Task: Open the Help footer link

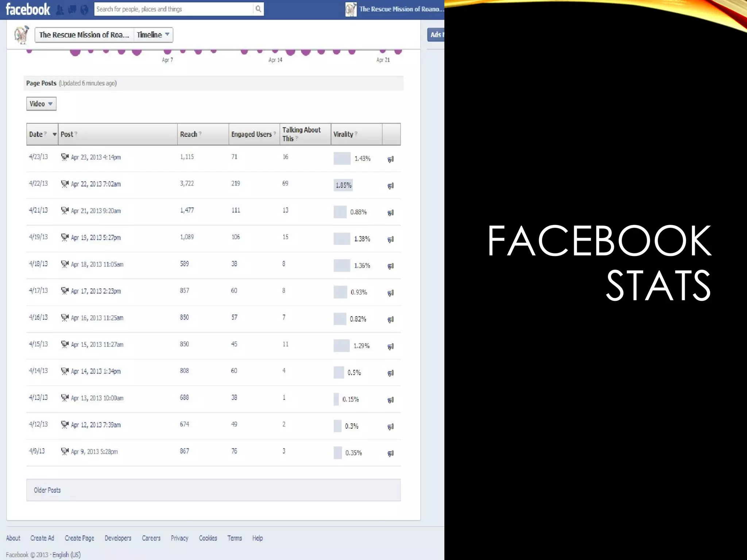Action: [258, 538]
